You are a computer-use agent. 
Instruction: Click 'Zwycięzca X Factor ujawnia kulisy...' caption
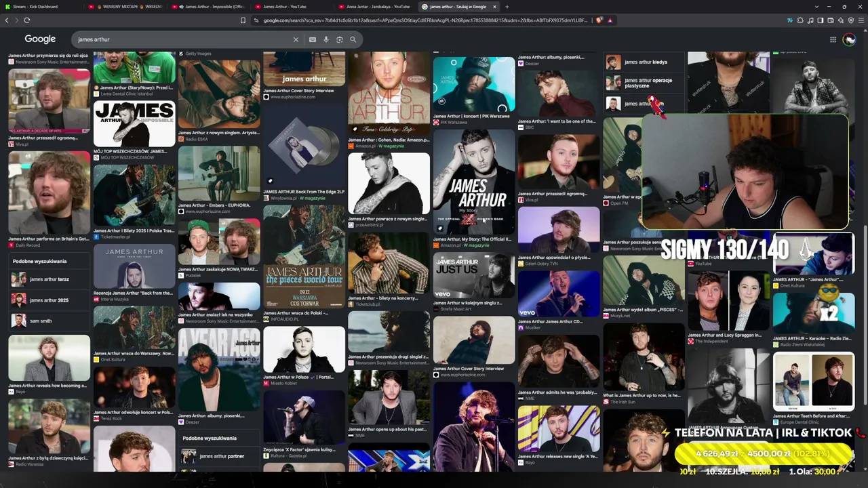(299, 449)
